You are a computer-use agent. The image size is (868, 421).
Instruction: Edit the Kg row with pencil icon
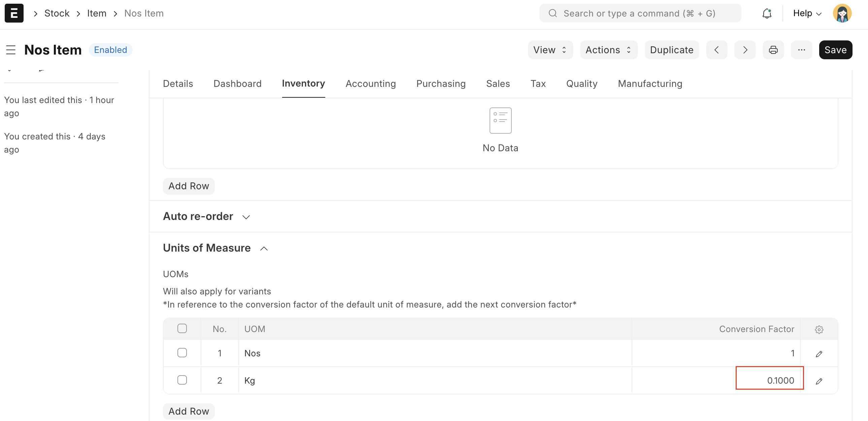tap(819, 381)
